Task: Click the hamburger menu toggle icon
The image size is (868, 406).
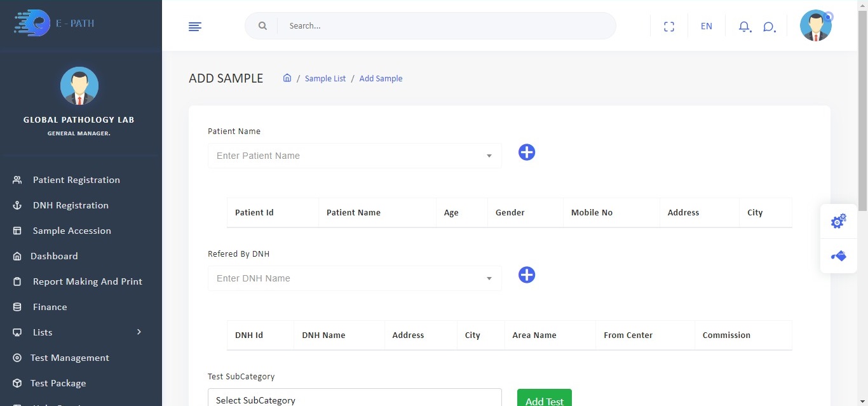Action: click(195, 27)
